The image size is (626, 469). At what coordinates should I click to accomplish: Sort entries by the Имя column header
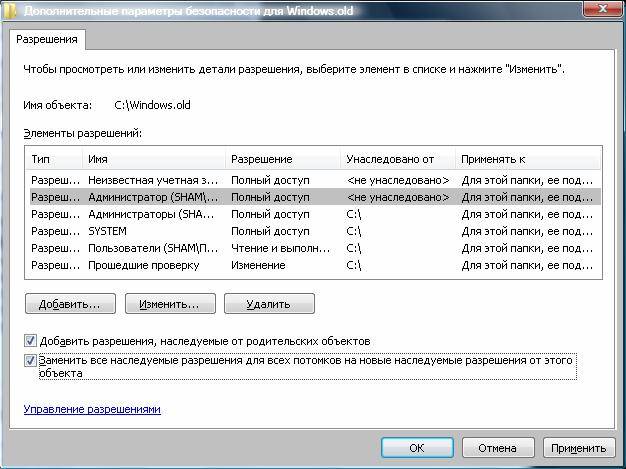pyautogui.click(x=155, y=159)
